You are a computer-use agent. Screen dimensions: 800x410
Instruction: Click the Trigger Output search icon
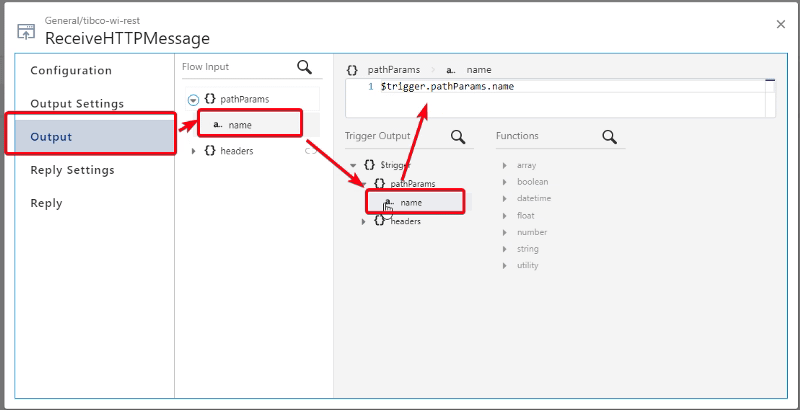[458, 137]
